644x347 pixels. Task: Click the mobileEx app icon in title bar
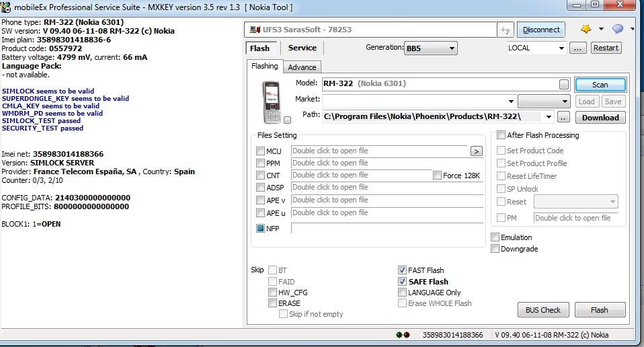pyautogui.click(x=6, y=7)
